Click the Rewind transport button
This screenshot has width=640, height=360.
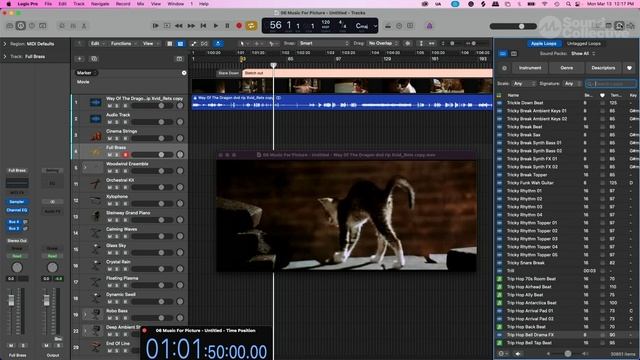coord(179,26)
